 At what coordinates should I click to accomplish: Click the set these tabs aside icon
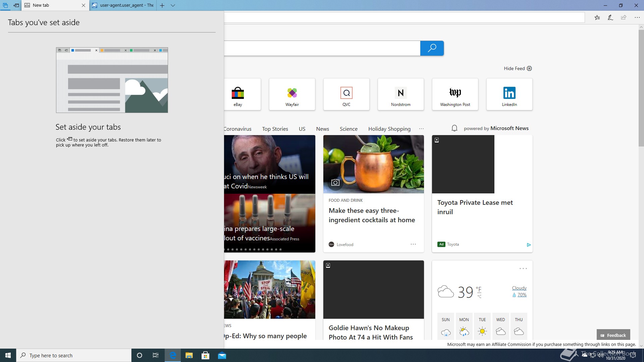[16, 5]
